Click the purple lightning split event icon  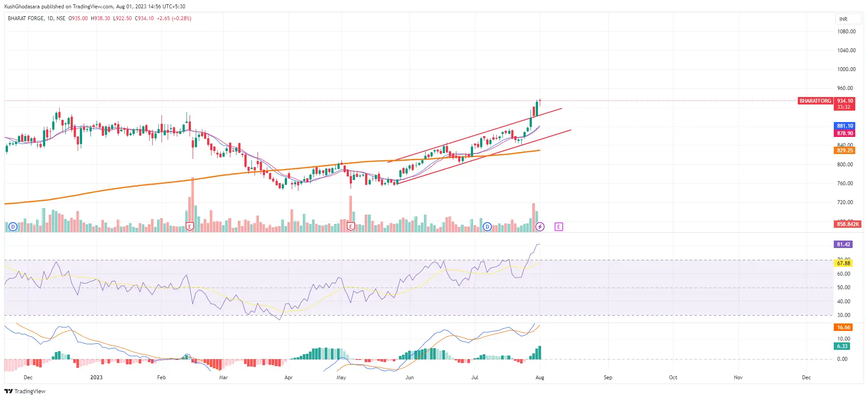tap(540, 227)
